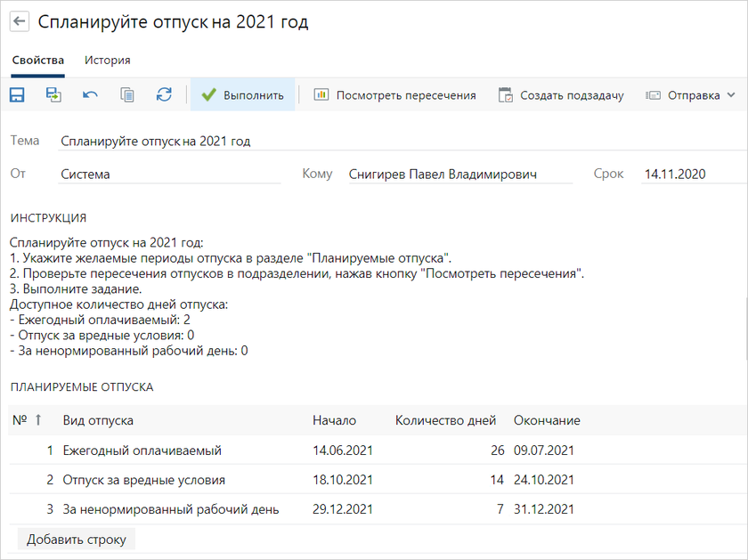Click the Undo arrow icon
Screen dimensions: 748x560
pyautogui.click(x=90, y=95)
